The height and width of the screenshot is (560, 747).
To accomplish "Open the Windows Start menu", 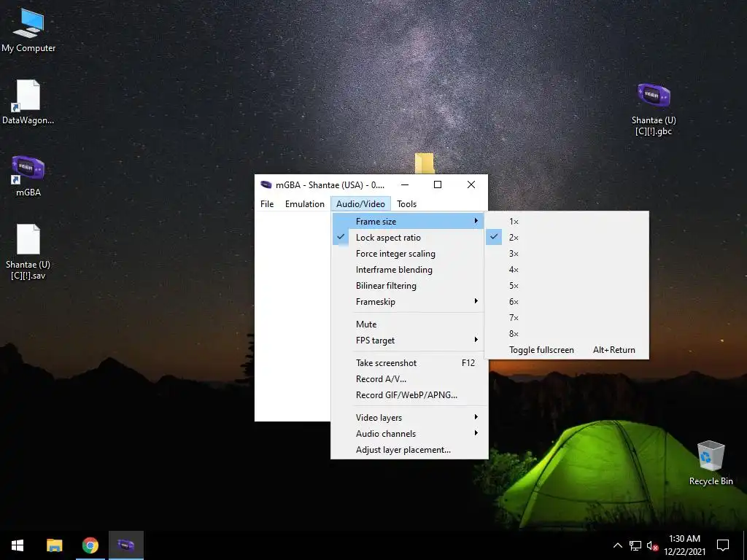I will point(18,545).
